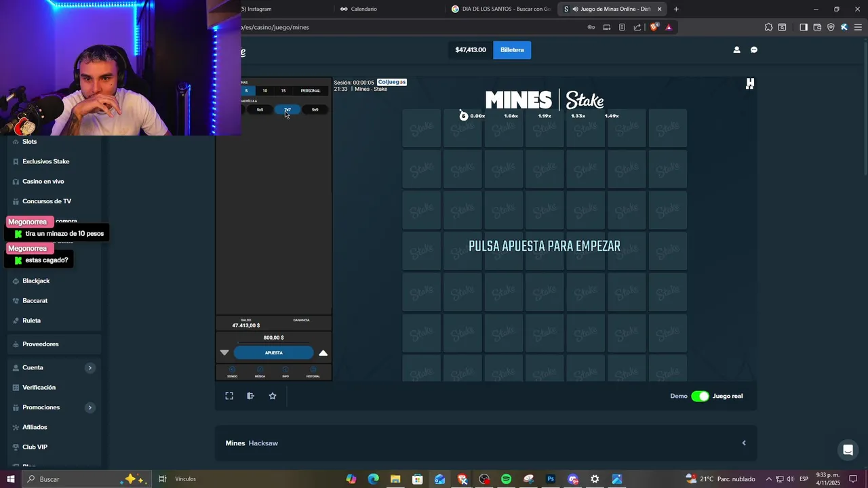Screen dimensions: 868x488
Task: Click the Brave Shields lion icon
Action: 654,27
